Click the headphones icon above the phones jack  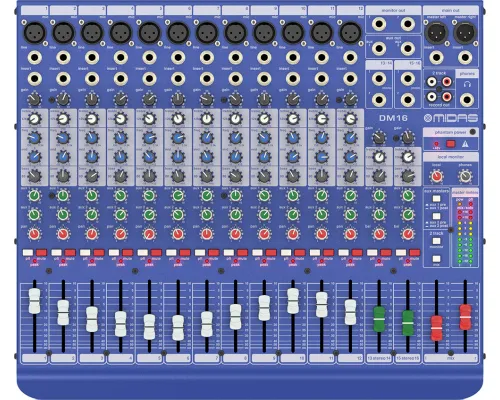[x=467, y=85]
